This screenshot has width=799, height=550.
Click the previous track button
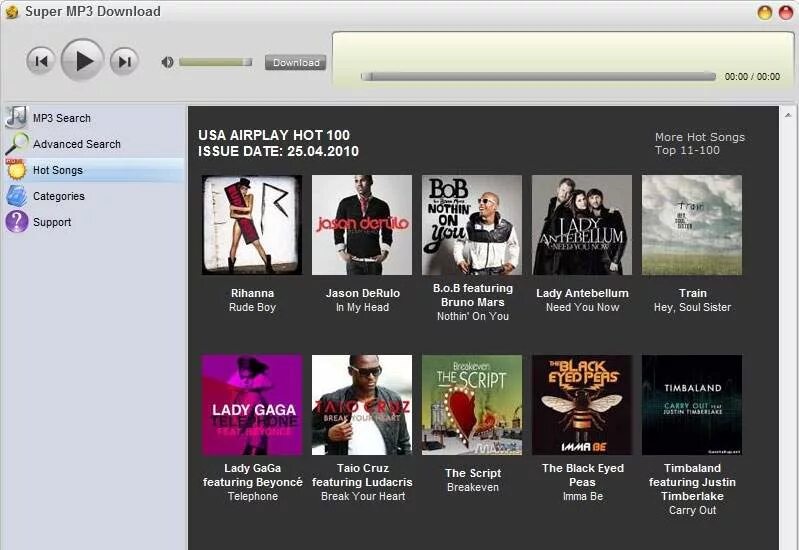40,61
